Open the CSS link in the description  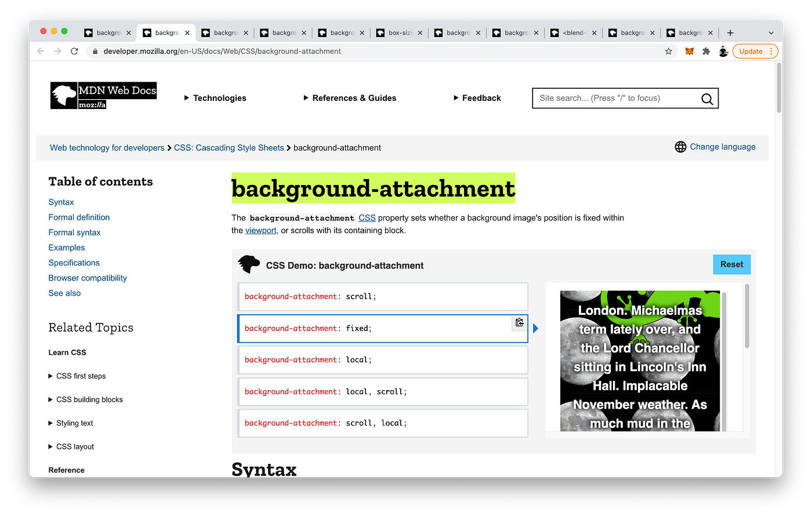367,218
